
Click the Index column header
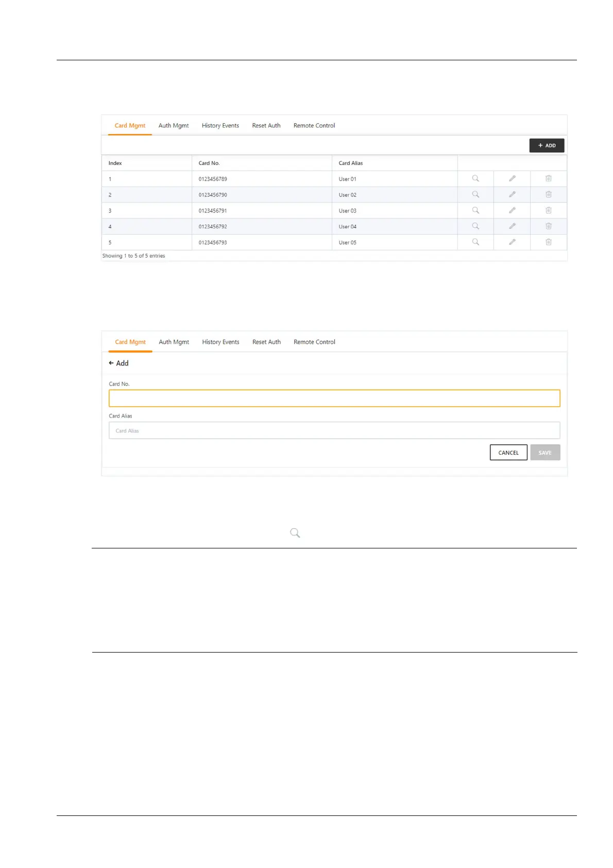tap(147, 163)
